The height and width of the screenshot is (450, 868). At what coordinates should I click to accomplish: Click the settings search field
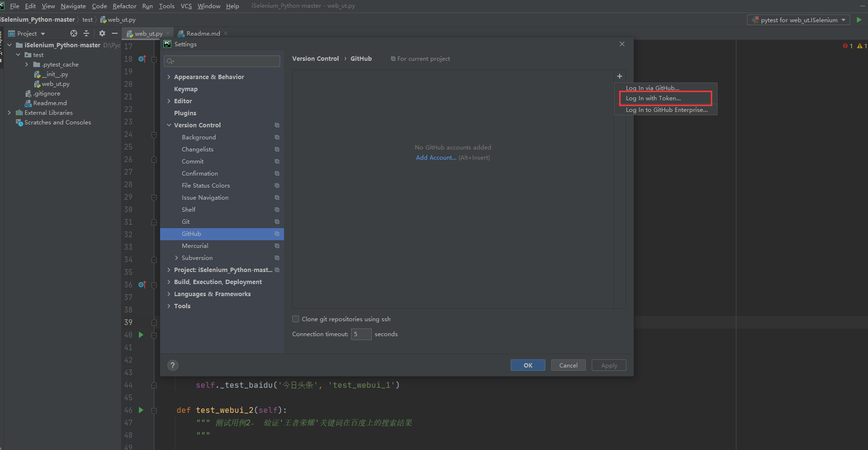[x=222, y=61]
